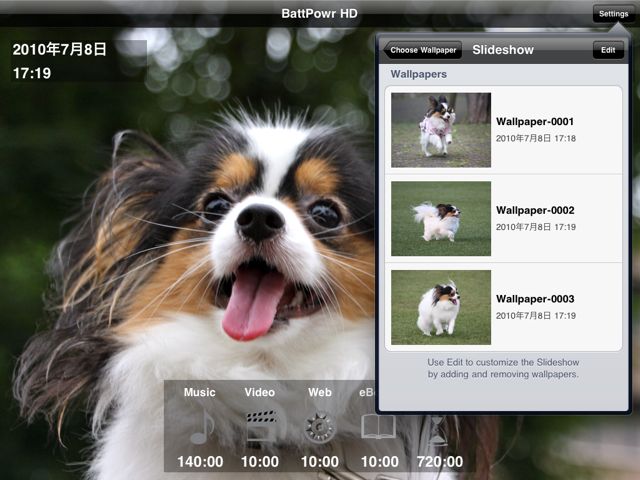Click the 17:19 clock overlay
This screenshot has width=640, height=480.
tap(32, 73)
